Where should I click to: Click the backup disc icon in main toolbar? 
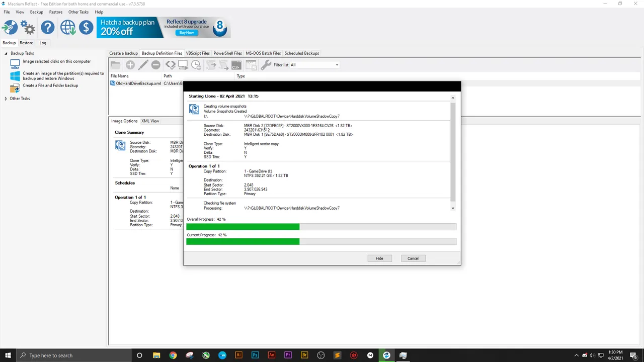[10, 27]
